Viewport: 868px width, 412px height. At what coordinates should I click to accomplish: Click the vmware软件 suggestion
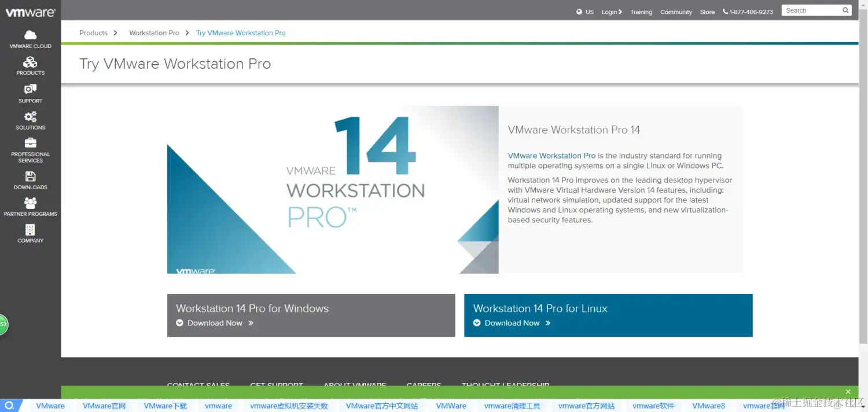[x=653, y=406]
